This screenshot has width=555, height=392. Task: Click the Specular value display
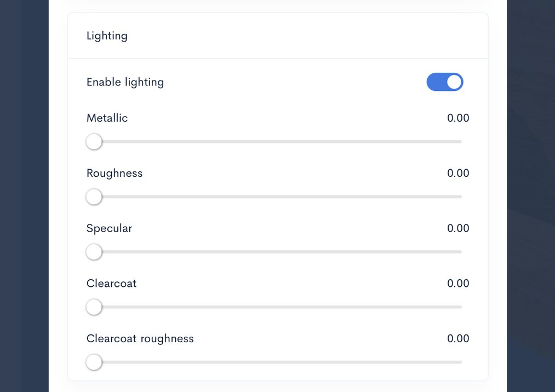458,228
